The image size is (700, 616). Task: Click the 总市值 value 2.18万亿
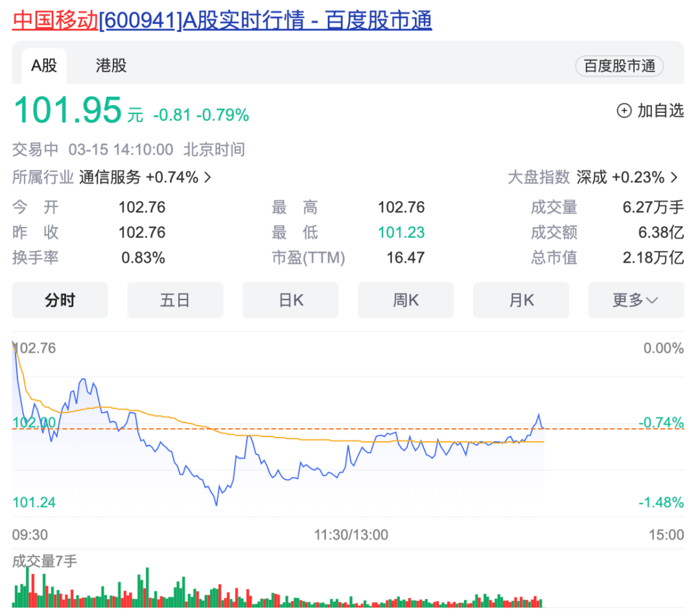(653, 257)
